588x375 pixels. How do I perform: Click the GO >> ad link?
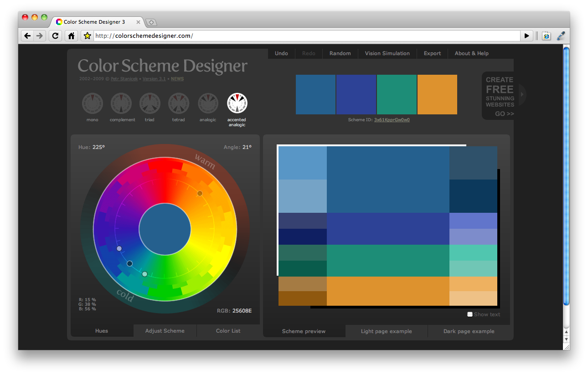point(505,114)
